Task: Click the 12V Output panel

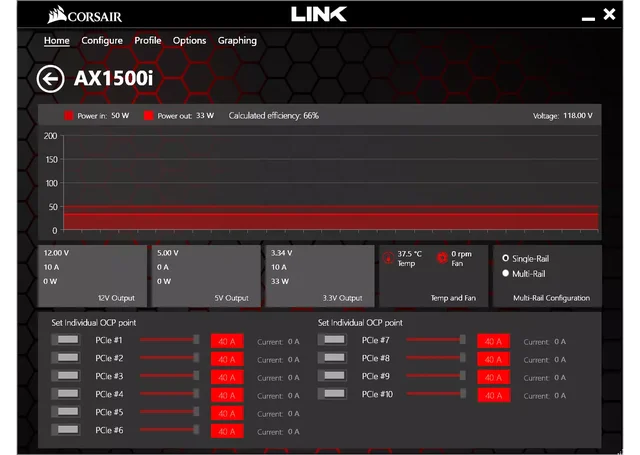Action: 92,275
